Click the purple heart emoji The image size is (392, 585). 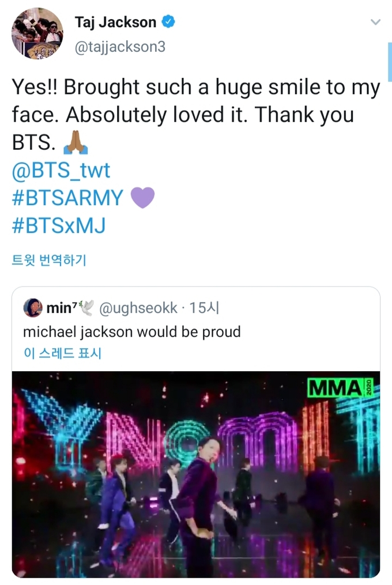(142, 198)
